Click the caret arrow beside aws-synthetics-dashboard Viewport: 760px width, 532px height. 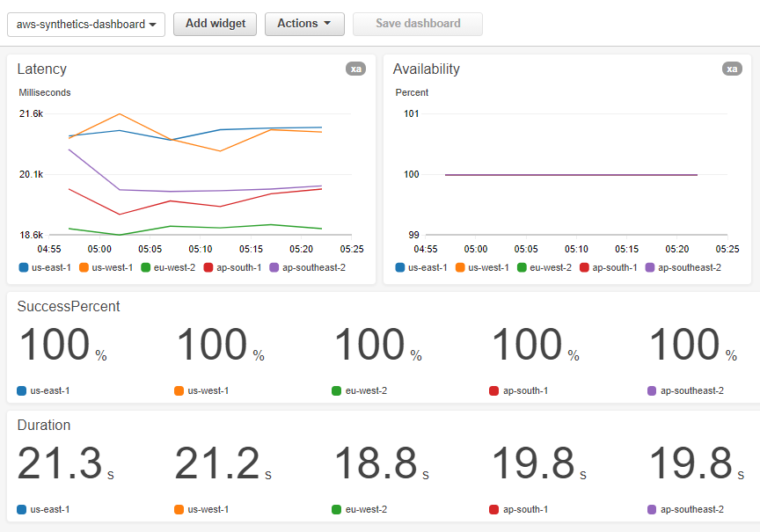click(153, 25)
